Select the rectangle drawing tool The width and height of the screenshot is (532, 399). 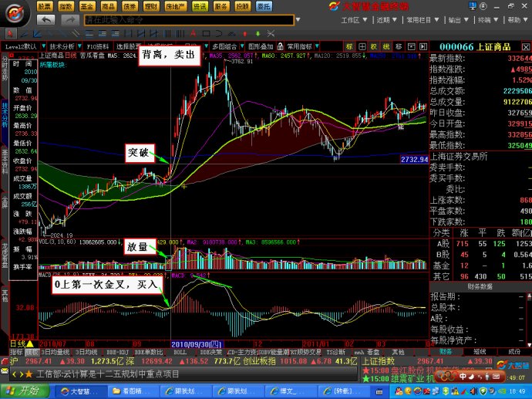[x=206, y=34]
